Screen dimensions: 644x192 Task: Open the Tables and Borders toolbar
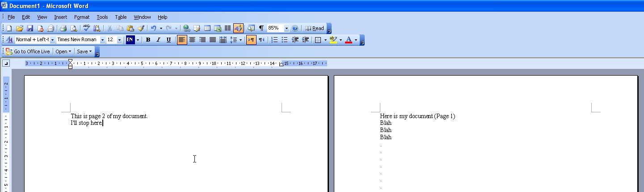pos(197,28)
